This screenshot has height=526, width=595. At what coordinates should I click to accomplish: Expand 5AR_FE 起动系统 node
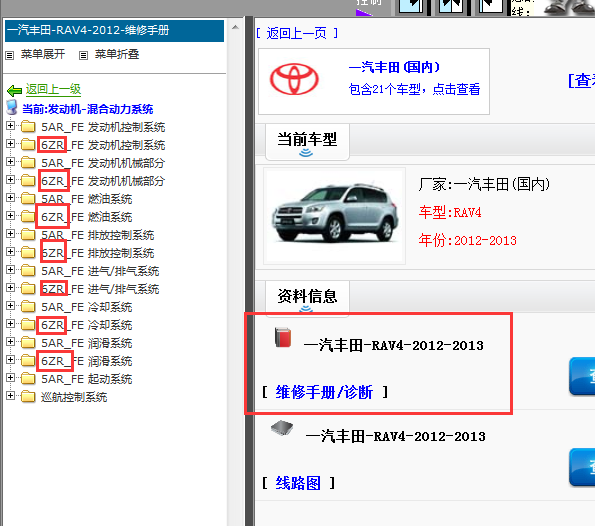click(x=11, y=377)
